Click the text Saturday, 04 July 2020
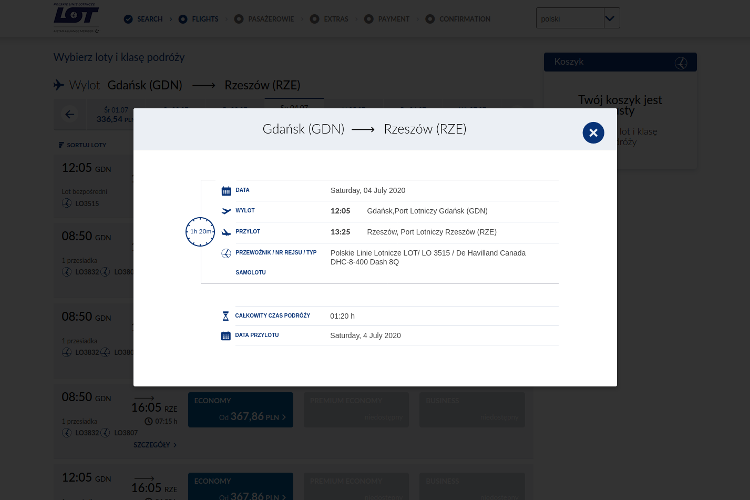This screenshot has width=750, height=500. point(368,190)
